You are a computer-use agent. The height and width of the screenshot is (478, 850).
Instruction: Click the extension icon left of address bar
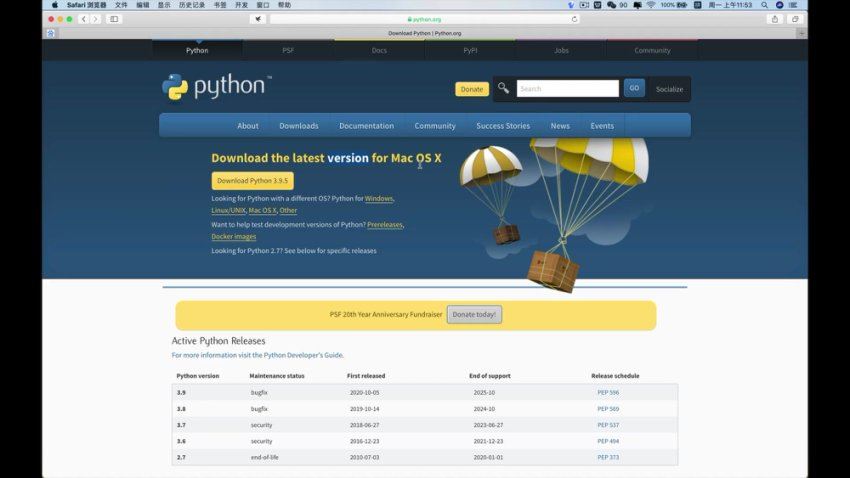point(258,19)
